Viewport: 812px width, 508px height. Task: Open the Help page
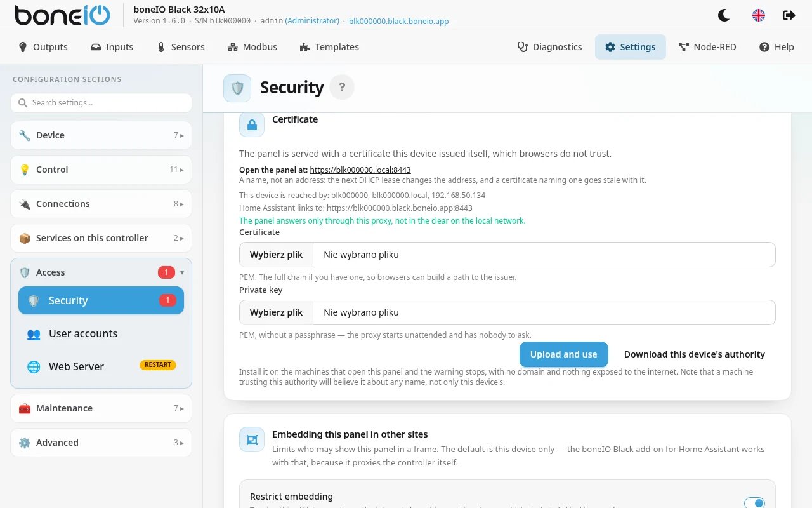click(x=776, y=47)
